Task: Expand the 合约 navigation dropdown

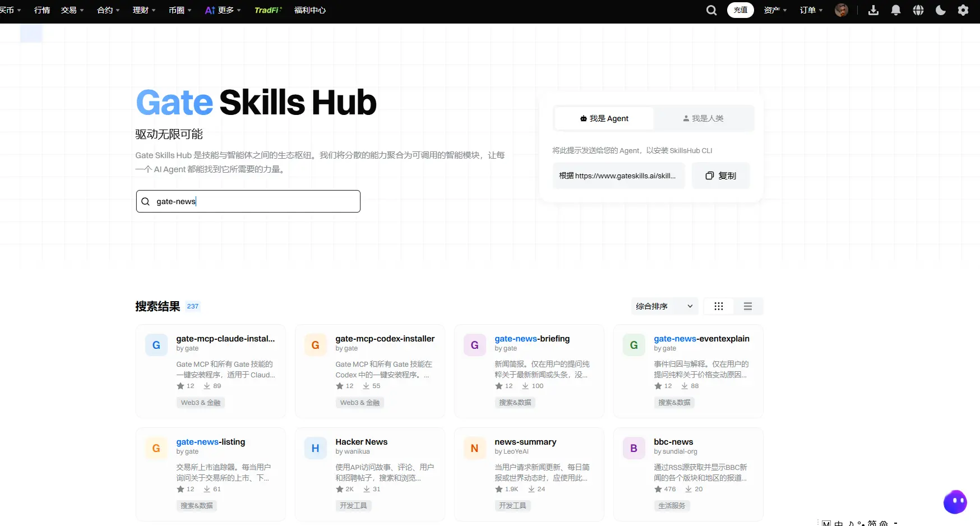Action: [108, 10]
